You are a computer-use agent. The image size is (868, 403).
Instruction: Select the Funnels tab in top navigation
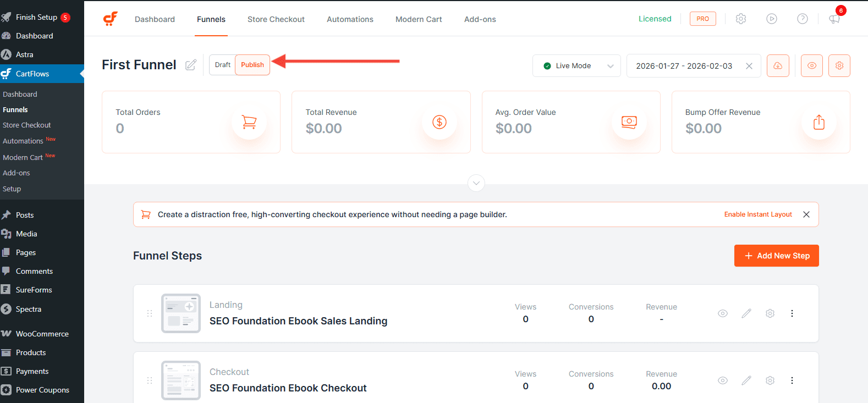coord(211,19)
